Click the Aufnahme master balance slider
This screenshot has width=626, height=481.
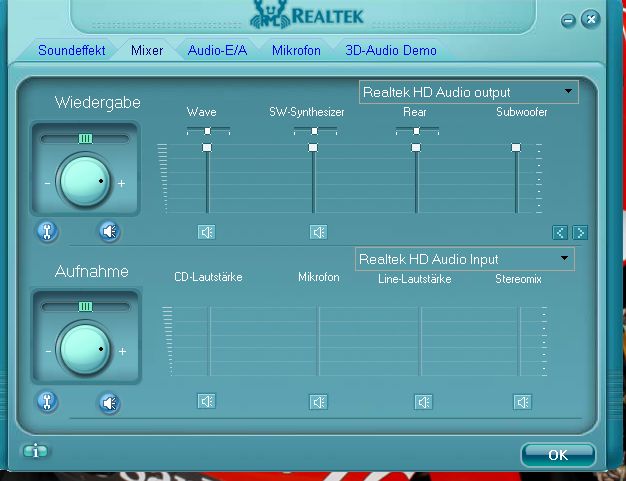(85, 307)
